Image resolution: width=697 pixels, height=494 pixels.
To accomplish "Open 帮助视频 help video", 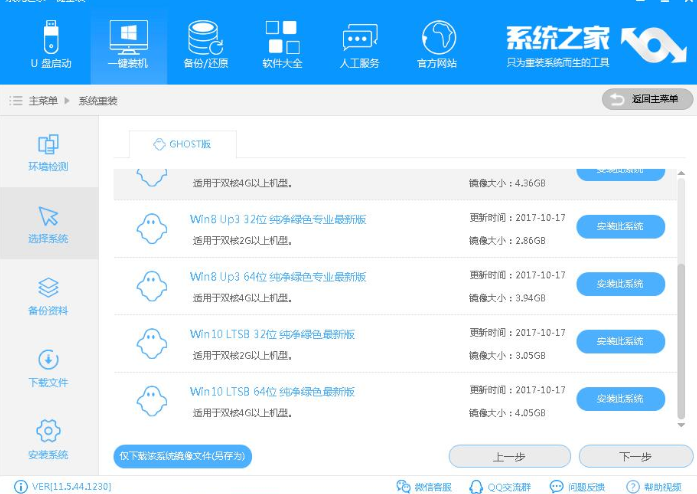I will [653, 487].
